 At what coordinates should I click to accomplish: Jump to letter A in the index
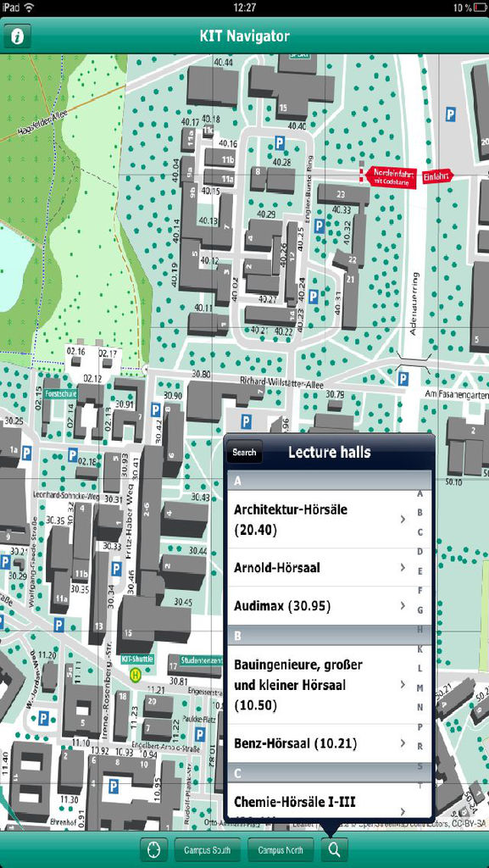coord(420,493)
